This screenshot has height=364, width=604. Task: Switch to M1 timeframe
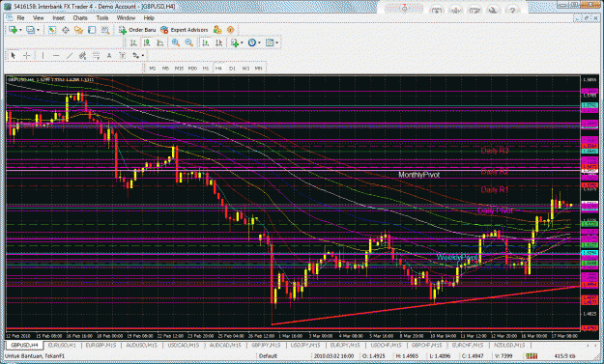(x=153, y=69)
